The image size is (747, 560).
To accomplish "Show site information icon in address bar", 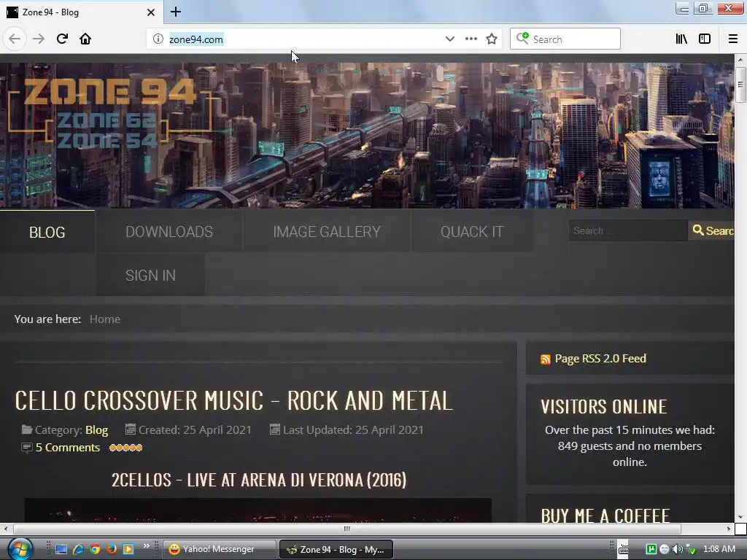I will point(158,39).
